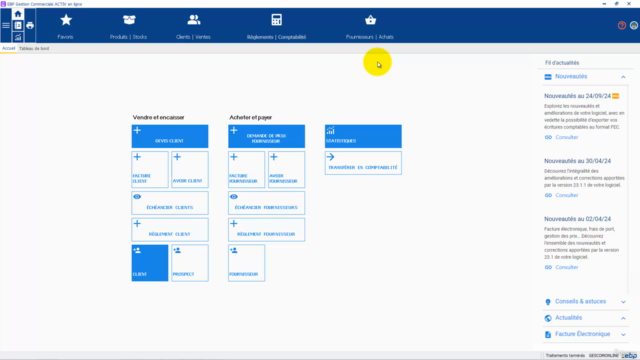640x360 pixels.
Task: Switch to the Tableau de bord tab
Action: 34,48
